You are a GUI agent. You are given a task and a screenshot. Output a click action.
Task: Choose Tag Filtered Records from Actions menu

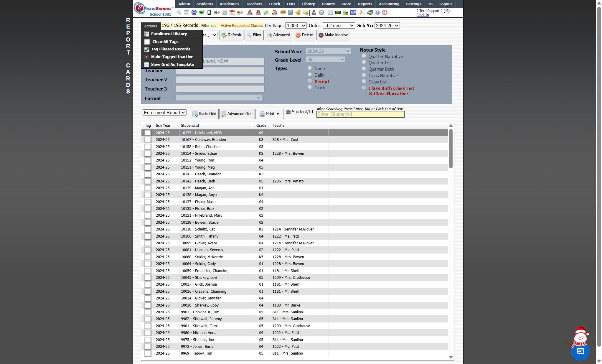coord(171,49)
